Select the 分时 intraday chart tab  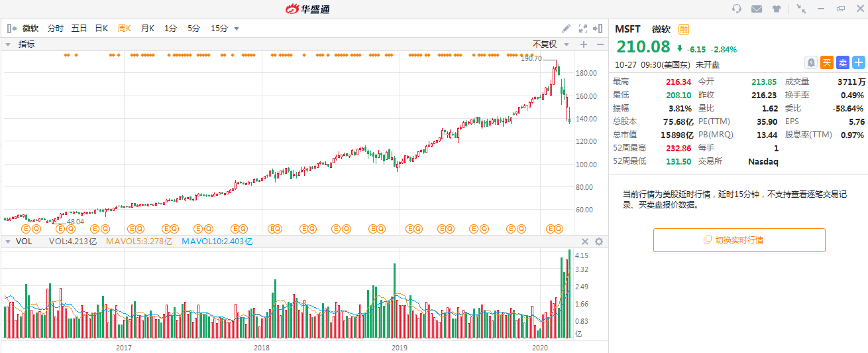56,29
